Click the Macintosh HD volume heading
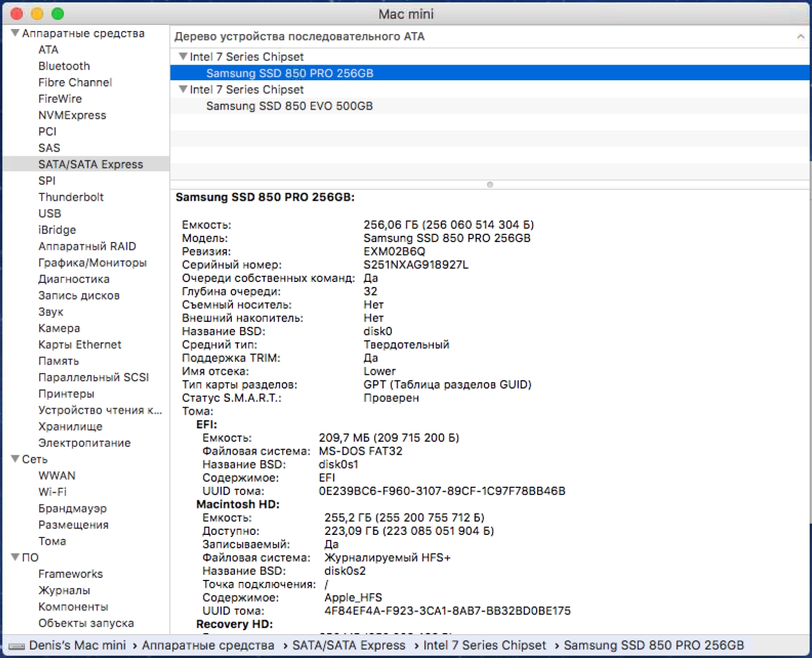The width and height of the screenshot is (812, 658). pyautogui.click(x=238, y=504)
